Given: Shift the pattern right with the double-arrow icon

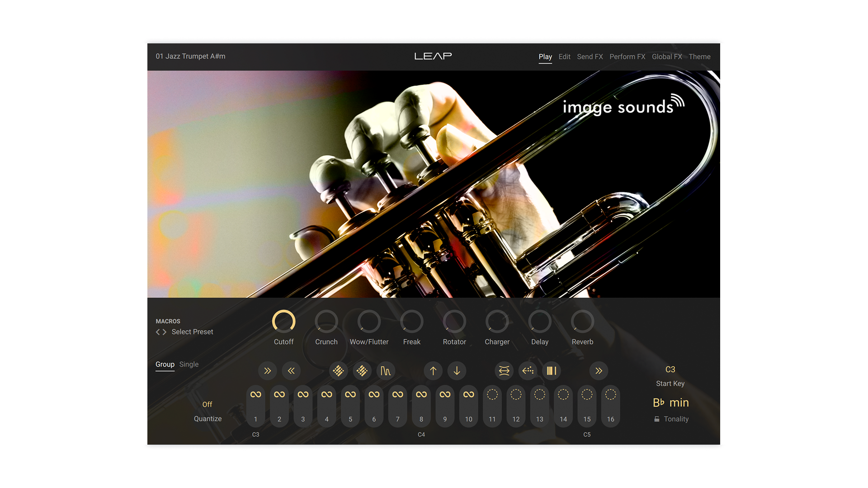Looking at the screenshot, I should point(267,371).
